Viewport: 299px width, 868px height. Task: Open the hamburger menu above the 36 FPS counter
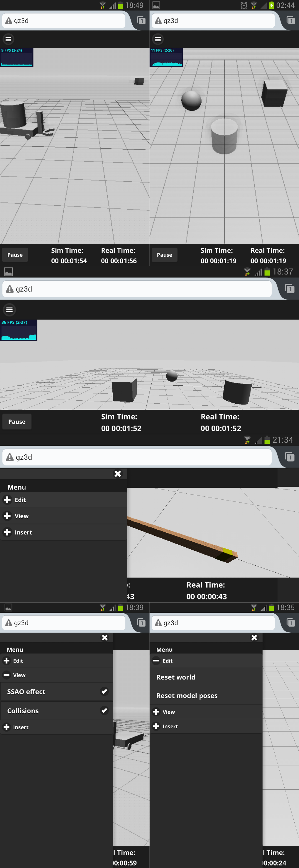[x=9, y=310]
